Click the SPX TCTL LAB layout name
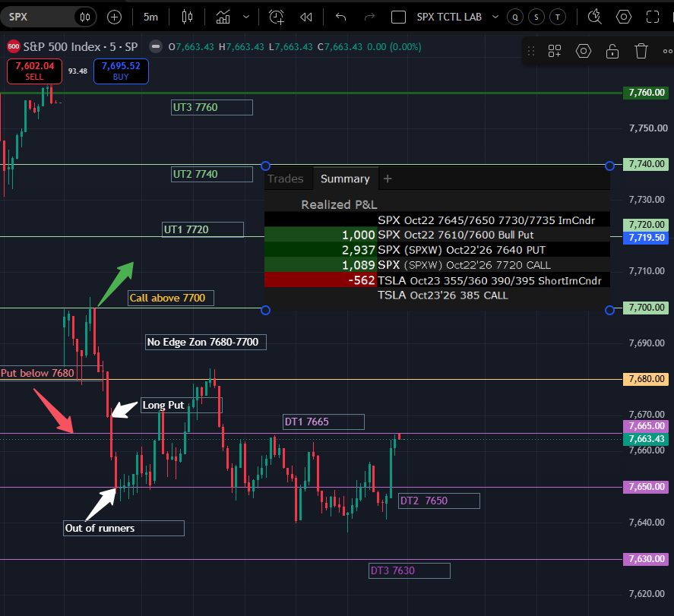 pos(449,17)
